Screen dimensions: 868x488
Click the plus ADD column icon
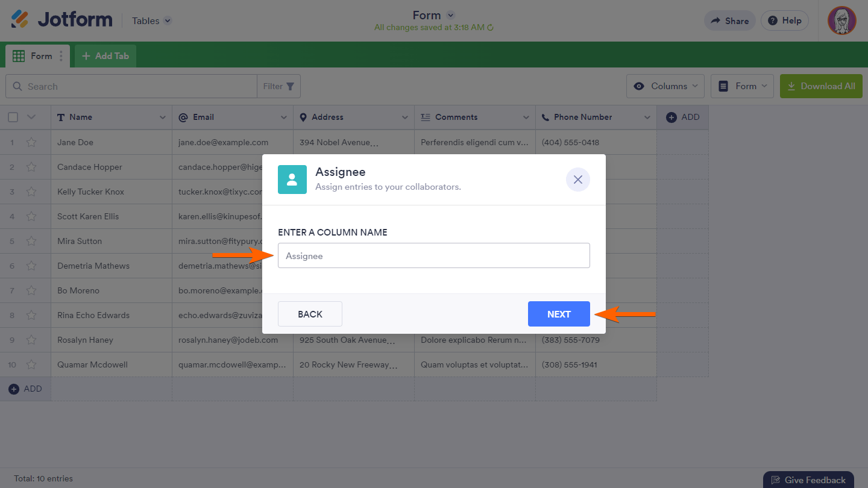coord(671,117)
